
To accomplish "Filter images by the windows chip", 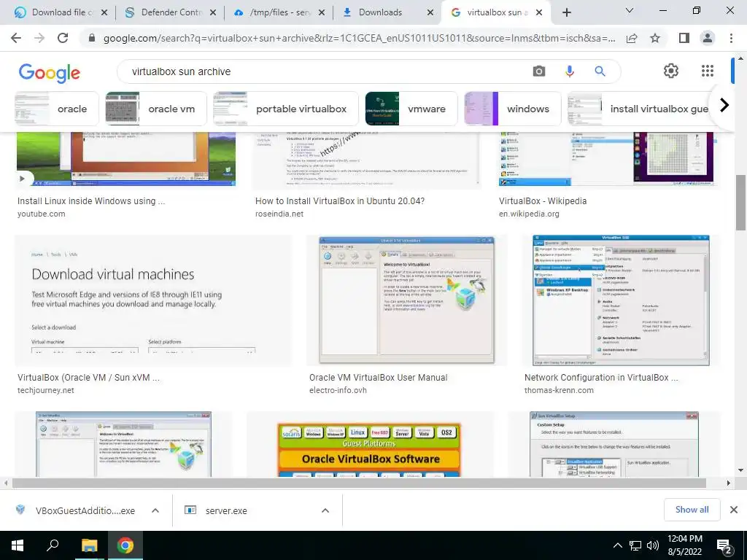I will click(x=513, y=109).
